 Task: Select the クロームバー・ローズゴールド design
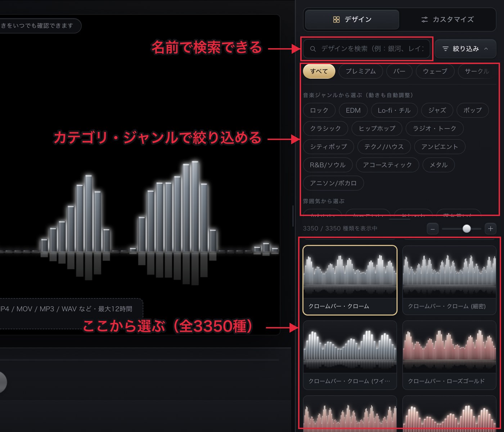click(x=449, y=355)
